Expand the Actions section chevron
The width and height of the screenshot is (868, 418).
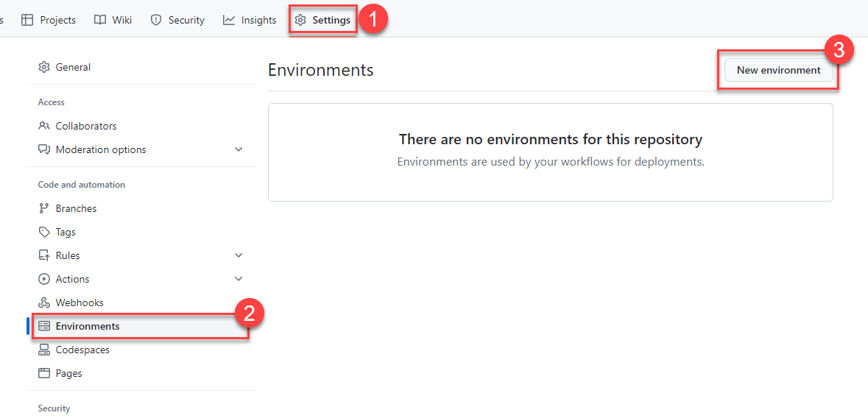click(239, 279)
